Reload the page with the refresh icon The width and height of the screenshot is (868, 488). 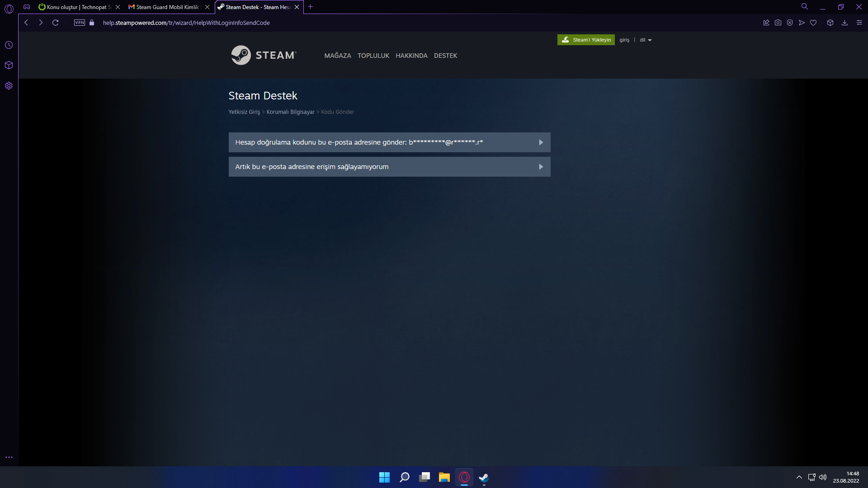55,23
